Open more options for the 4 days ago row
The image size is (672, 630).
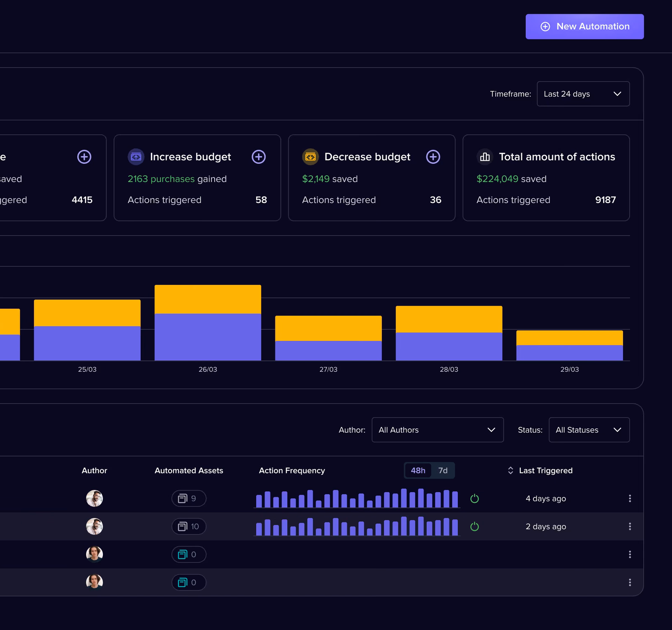[630, 499]
